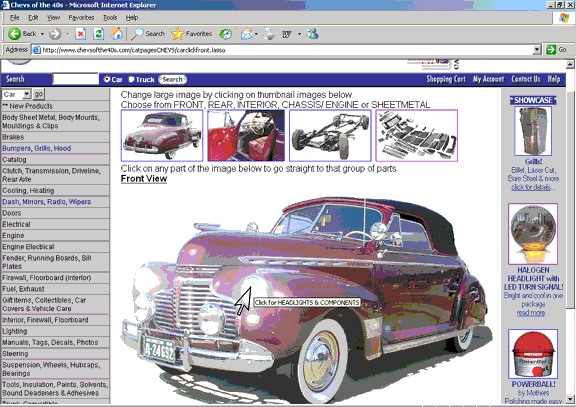576x407 pixels.
Task: Open the Tools menu
Action: tap(110, 18)
